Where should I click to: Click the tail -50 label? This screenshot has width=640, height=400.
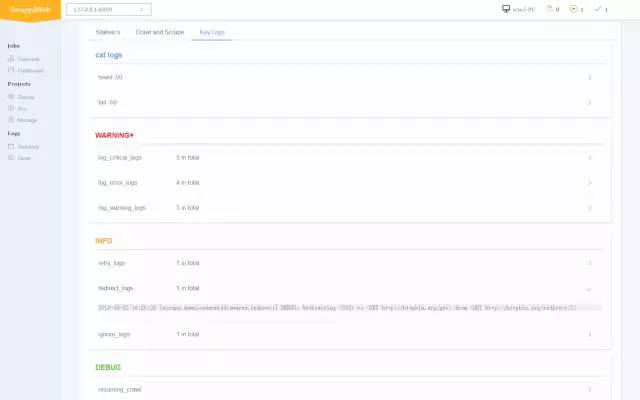[107, 102]
